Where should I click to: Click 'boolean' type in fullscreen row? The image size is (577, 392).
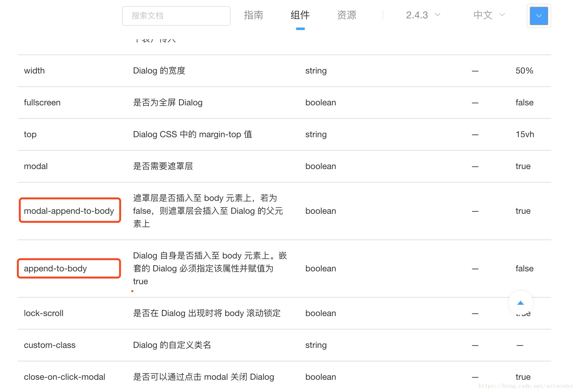321,103
